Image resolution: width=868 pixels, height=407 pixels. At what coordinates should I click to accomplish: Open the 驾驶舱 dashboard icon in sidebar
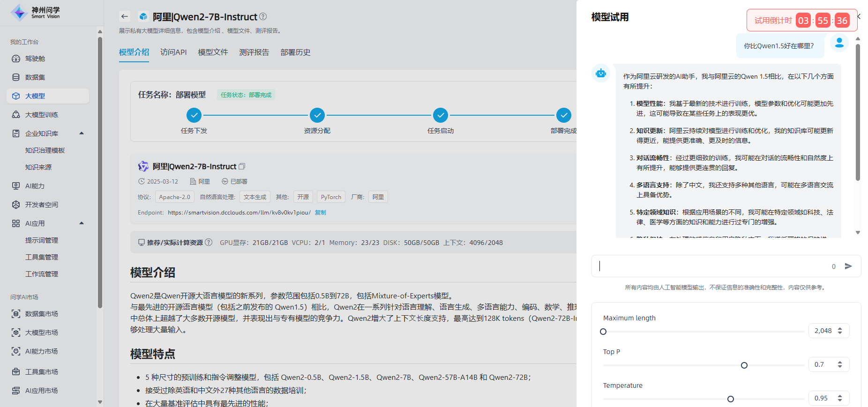click(16, 59)
